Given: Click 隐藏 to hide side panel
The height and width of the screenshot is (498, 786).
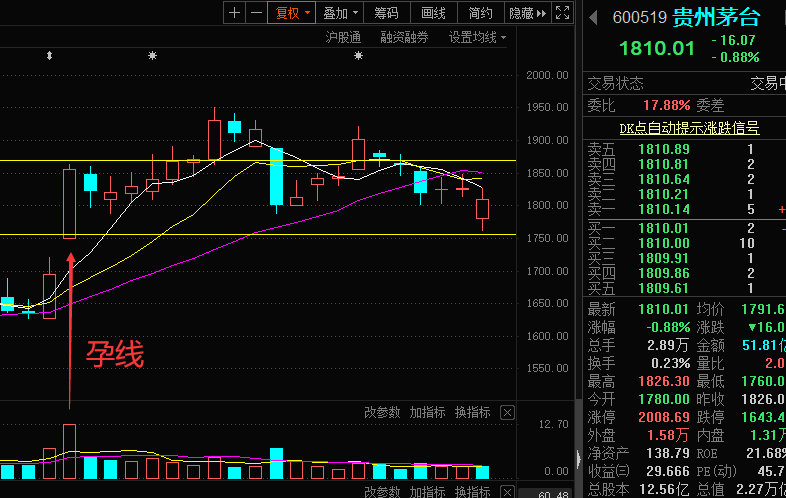Looking at the screenshot, I should click(x=527, y=13).
